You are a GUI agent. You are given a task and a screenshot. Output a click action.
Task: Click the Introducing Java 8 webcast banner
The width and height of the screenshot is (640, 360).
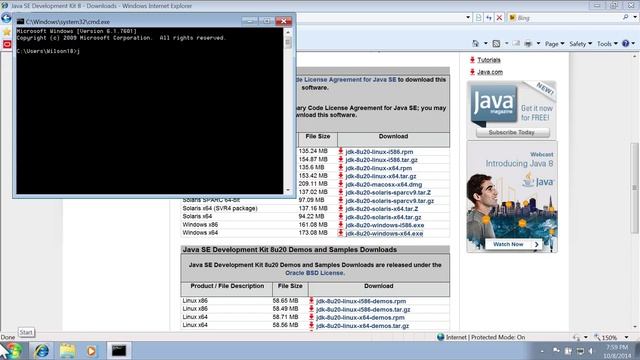click(512, 196)
